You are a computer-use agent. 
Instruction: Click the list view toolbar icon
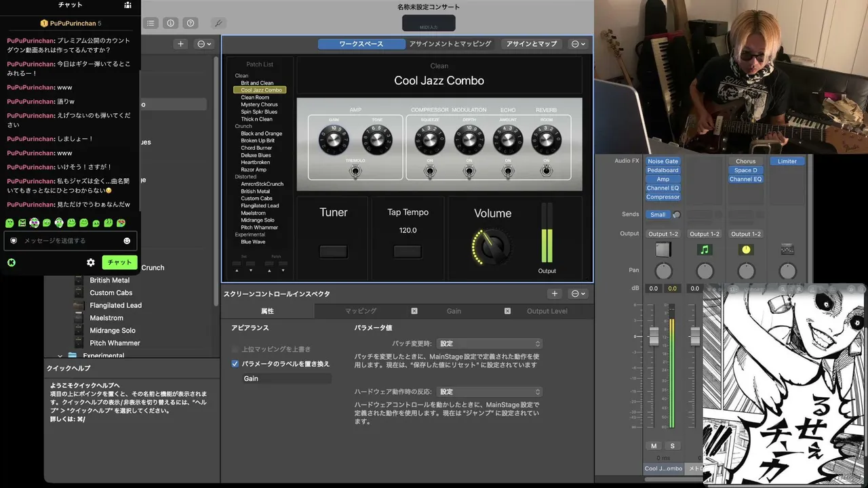click(151, 23)
